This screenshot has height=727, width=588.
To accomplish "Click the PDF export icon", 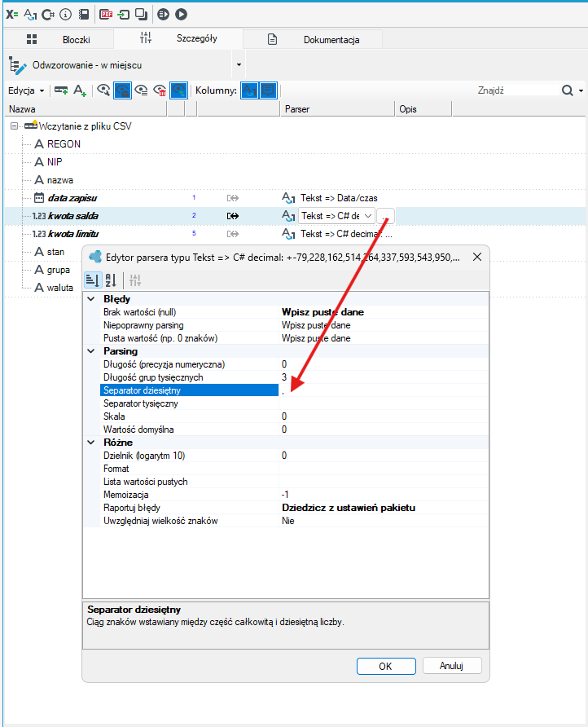I will 106,15.
